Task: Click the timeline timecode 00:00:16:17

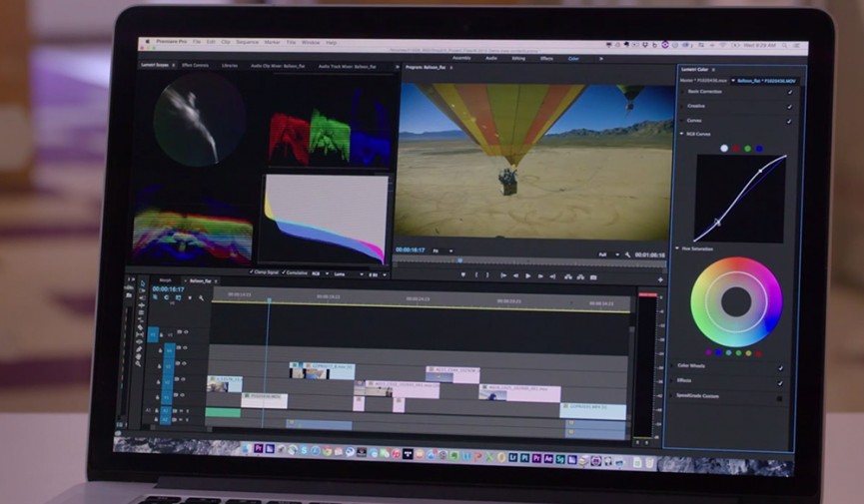Action: [168, 288]
